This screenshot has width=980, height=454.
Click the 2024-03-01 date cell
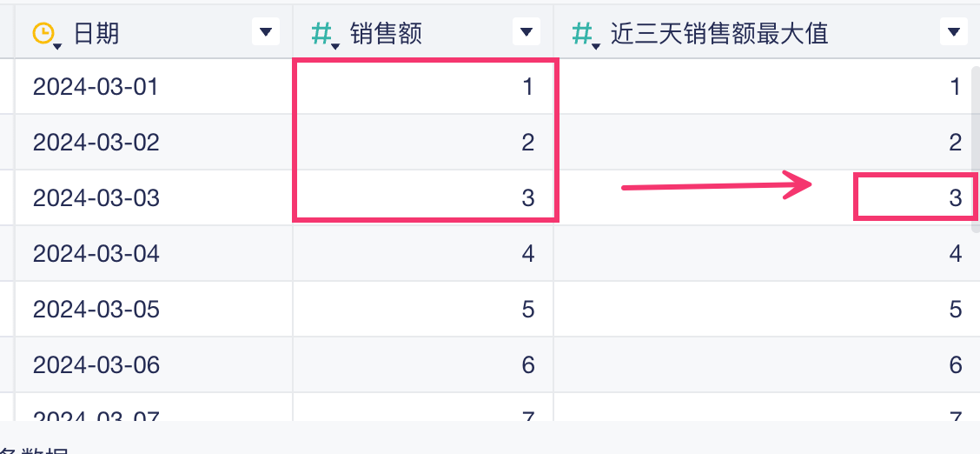tap(96, 87)
